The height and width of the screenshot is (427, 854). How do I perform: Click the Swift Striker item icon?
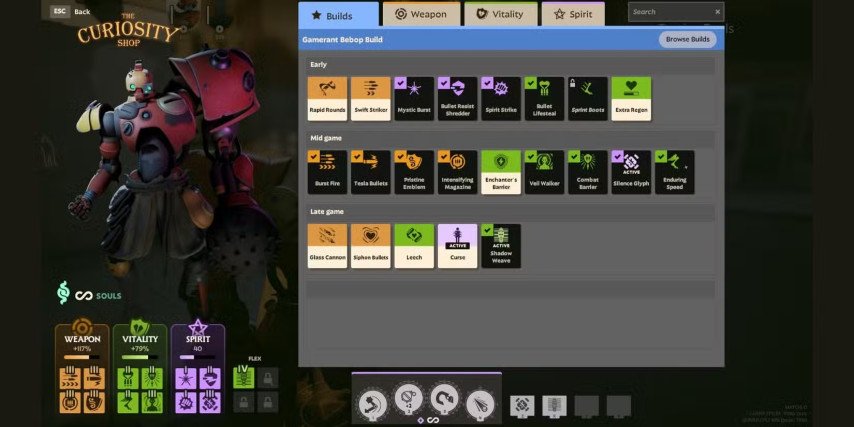point(371,99)
